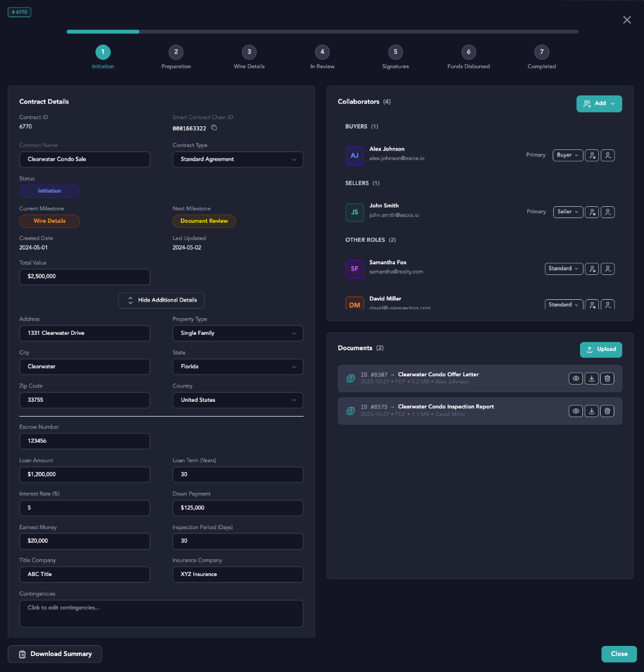Edit the Earnest Money field
The height and width of the screenshot is (672, 644).
coord(84,541)
